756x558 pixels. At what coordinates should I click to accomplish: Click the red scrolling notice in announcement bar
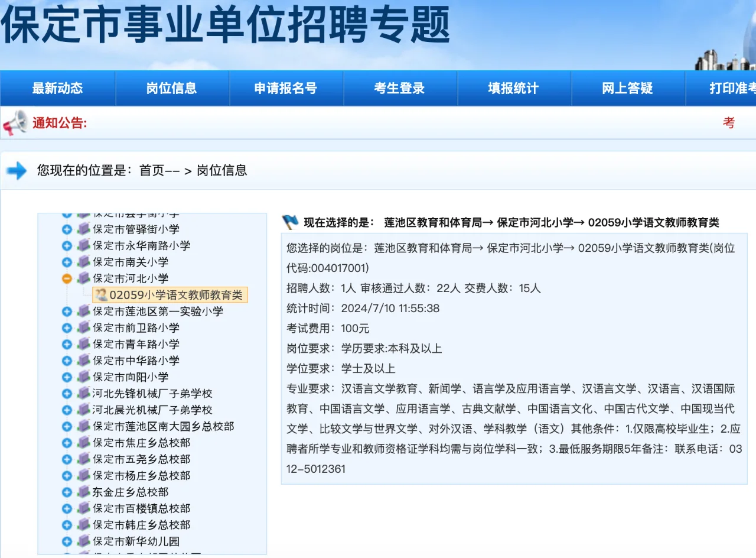[729, 122]
